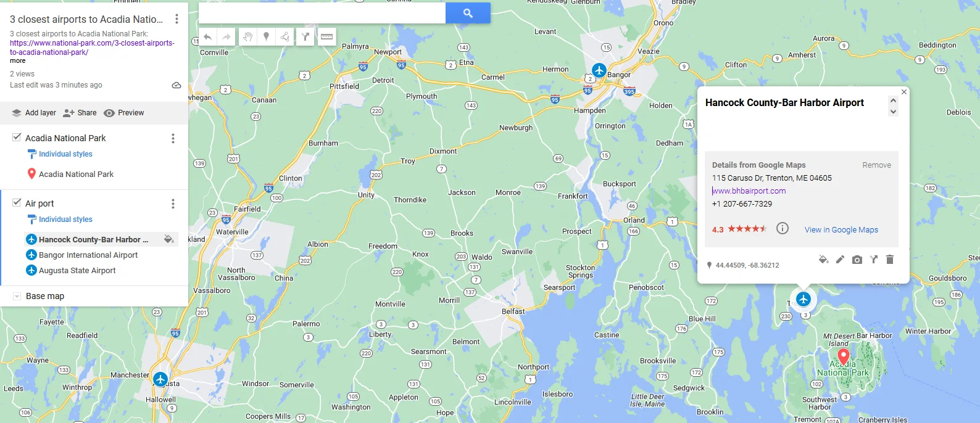This screenshot has width=980, height=423.
Task: Uncheck the Acadia National Park layer checkbox
Action: pyautogui.click(x=17, y=138)
